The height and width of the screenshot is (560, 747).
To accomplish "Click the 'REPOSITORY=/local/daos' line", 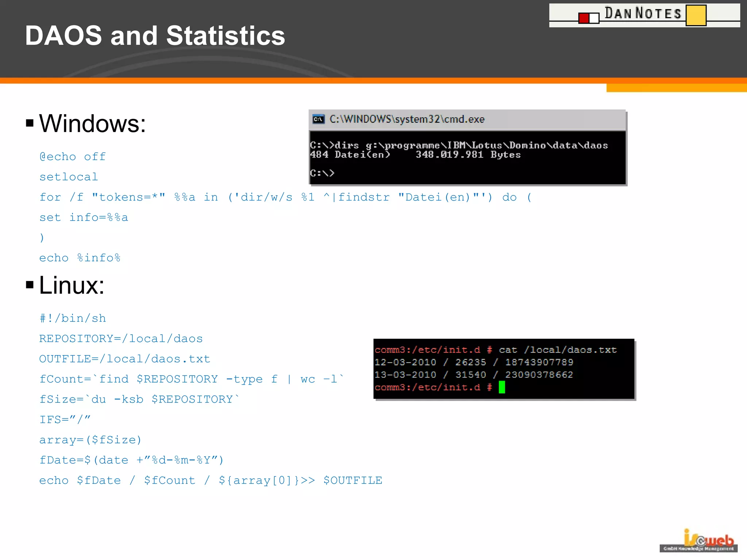I will point(121,339).
